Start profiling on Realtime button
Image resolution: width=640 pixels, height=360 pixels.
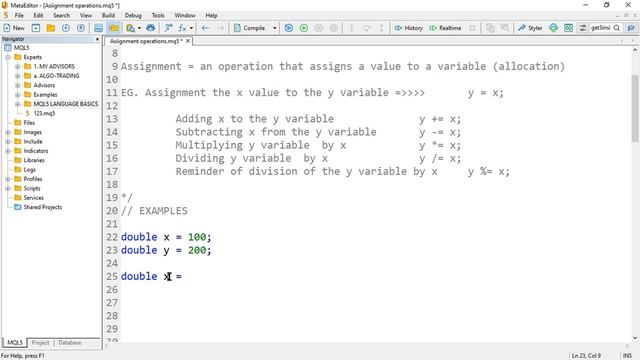point(445,28)
